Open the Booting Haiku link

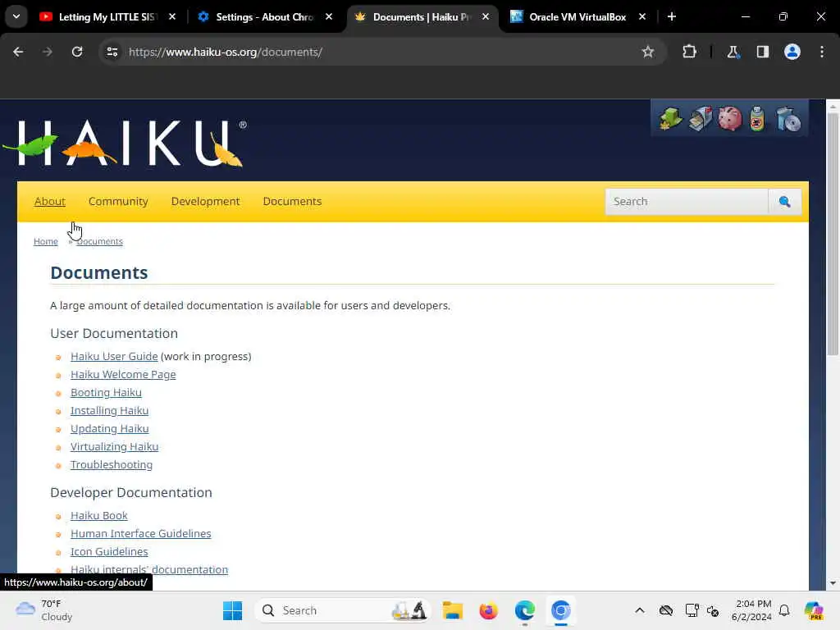pyautogui.click(x=106, y=393)
